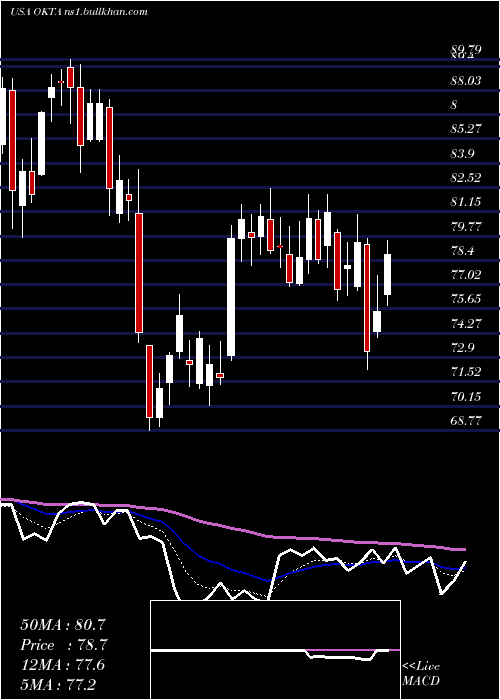Click the 78.4 price axis label
500x700 pixels.
[x=462, y=250]
